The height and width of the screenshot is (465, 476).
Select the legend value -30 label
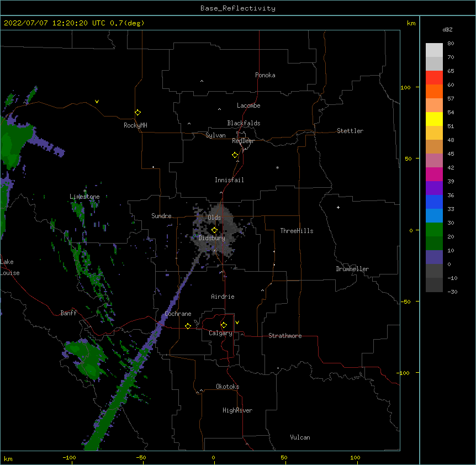452,292
